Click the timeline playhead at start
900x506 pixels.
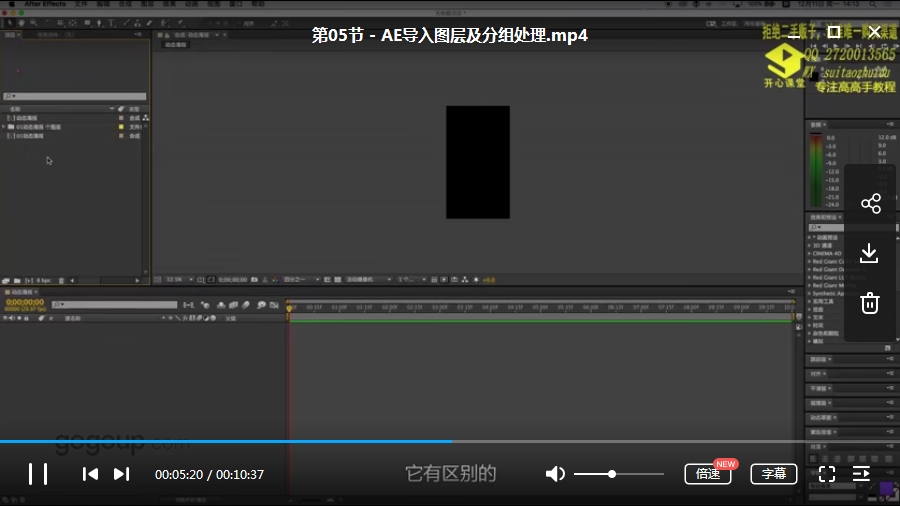(289, 308)
